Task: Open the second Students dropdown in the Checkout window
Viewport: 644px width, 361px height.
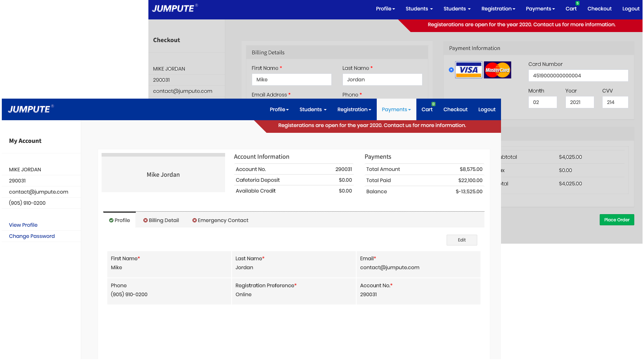Action: click(x=457, y=9)
